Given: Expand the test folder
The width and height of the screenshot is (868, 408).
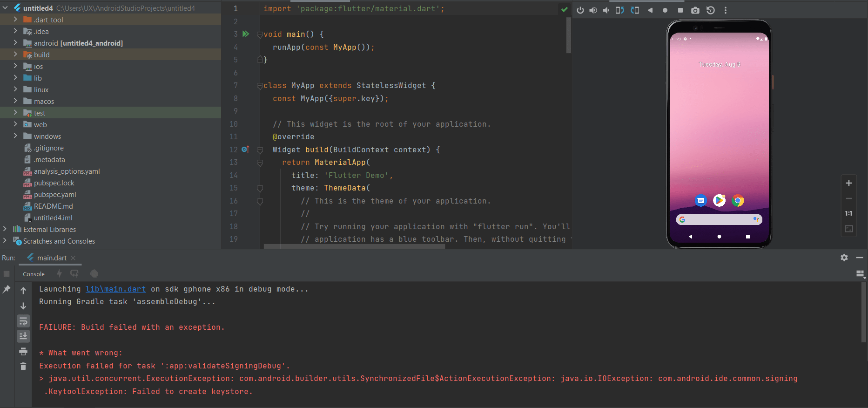Looking at the screenshot, I should click(x=15, y=113).
